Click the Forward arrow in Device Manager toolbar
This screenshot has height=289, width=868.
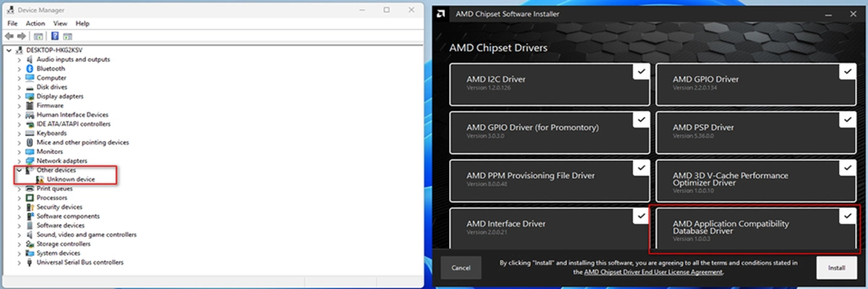22,35
